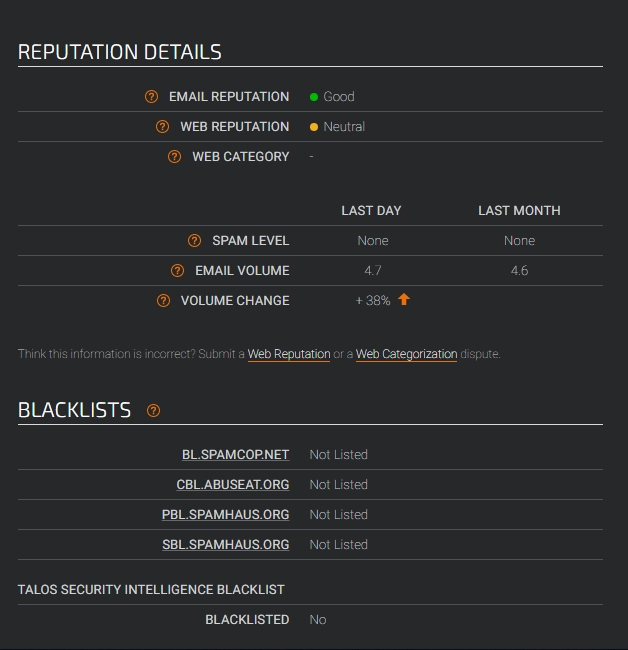
Task: Click the Last Day column header
Action: pyautogui.click(x=371, y=211)
